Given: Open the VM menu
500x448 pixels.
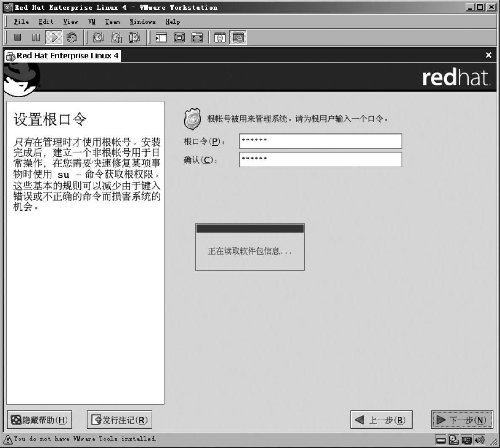Looking at the screenshot, I should (x=92, y=22).
